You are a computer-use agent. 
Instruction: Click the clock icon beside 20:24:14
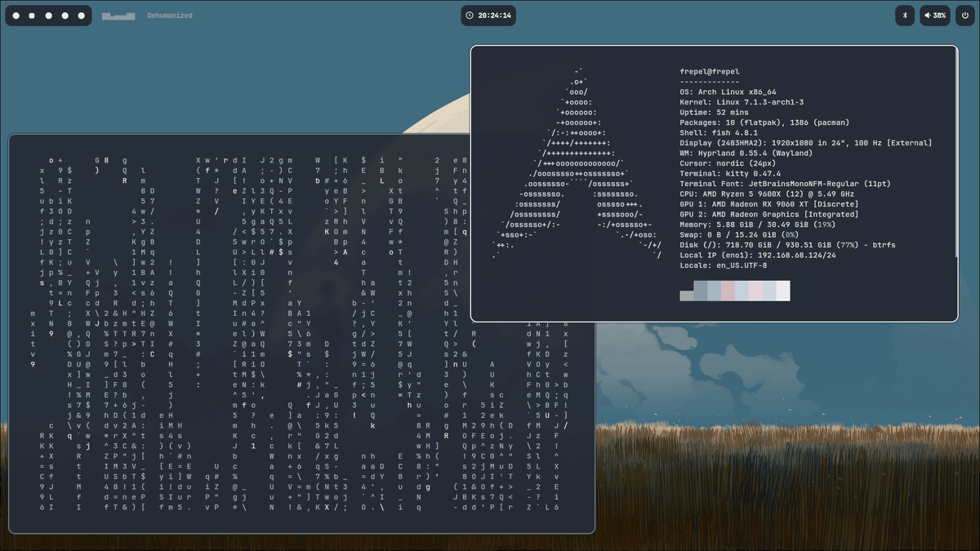tap(470, 16)
